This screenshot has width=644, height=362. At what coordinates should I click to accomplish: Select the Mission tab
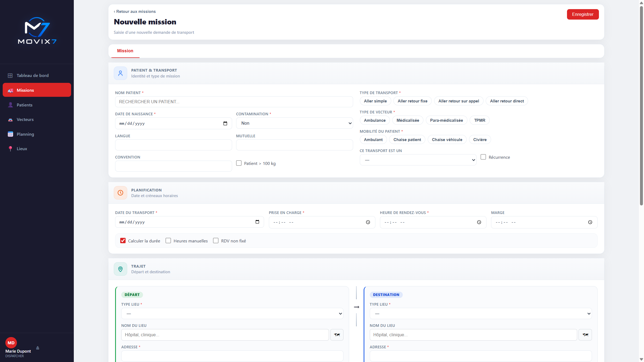(x=125, y=51)
